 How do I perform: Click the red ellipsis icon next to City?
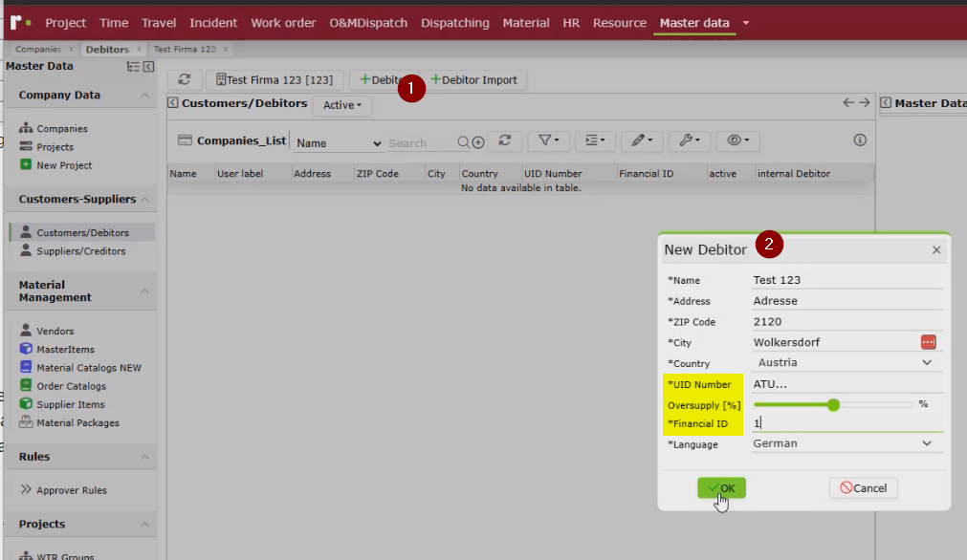928,342
